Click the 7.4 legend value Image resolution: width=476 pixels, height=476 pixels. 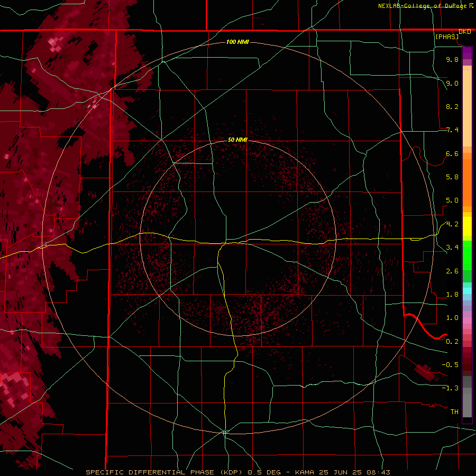pos(452,130)
